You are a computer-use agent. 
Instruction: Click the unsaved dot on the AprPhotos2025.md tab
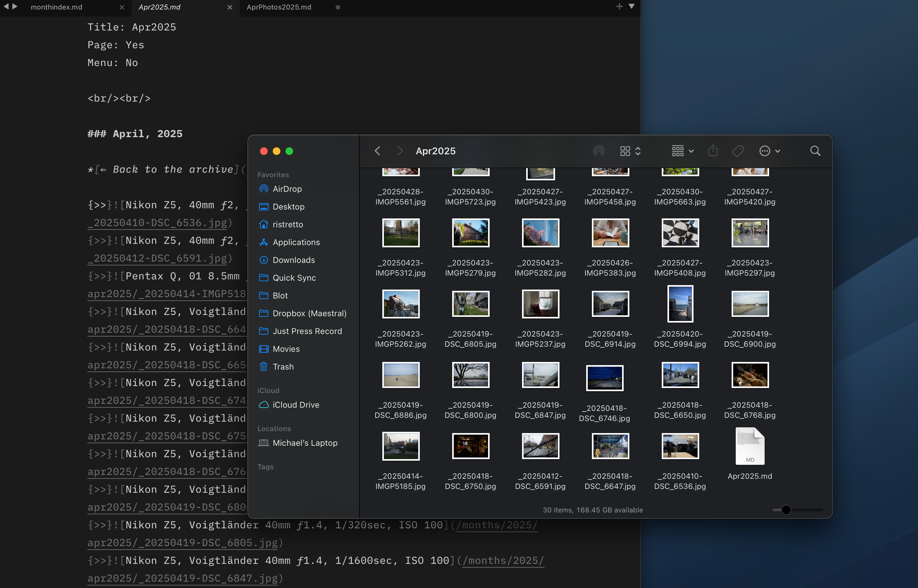click(338, 7)
